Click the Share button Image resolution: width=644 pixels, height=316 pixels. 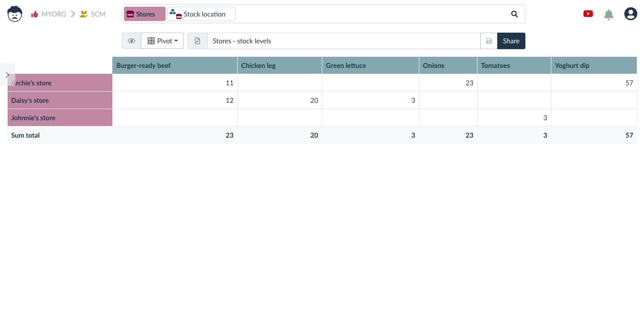tap(511, 41)
